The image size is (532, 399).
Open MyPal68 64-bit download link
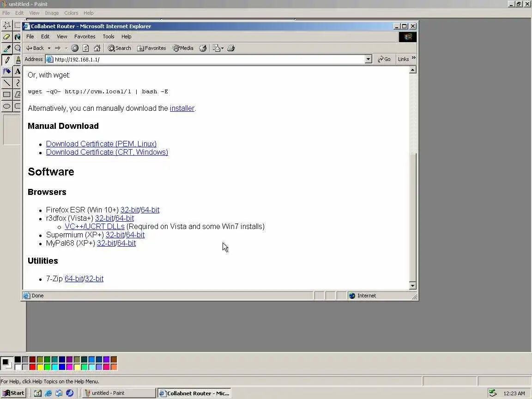(x=127, y=243)
